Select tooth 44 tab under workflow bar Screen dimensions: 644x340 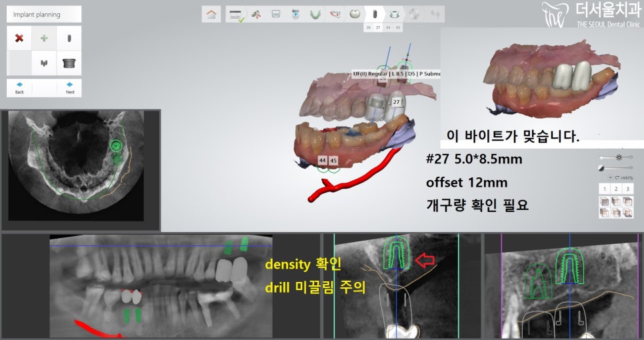[388, 28]
